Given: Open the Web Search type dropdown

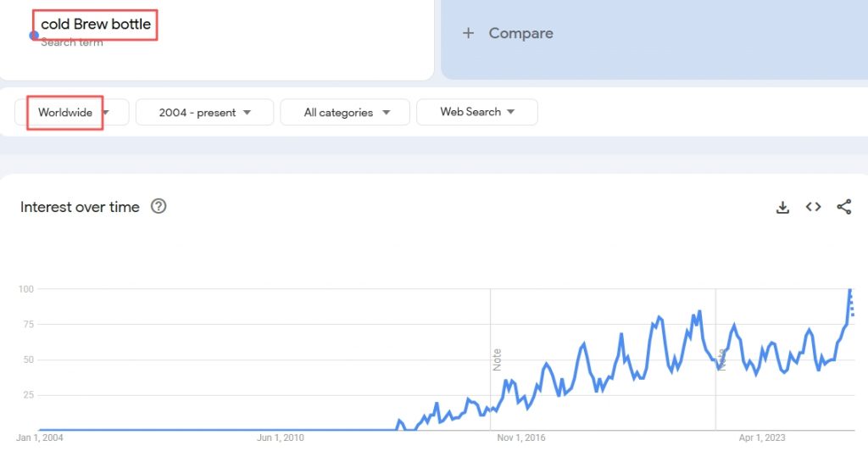Looking at the screenshot, I should coord(477,113).
